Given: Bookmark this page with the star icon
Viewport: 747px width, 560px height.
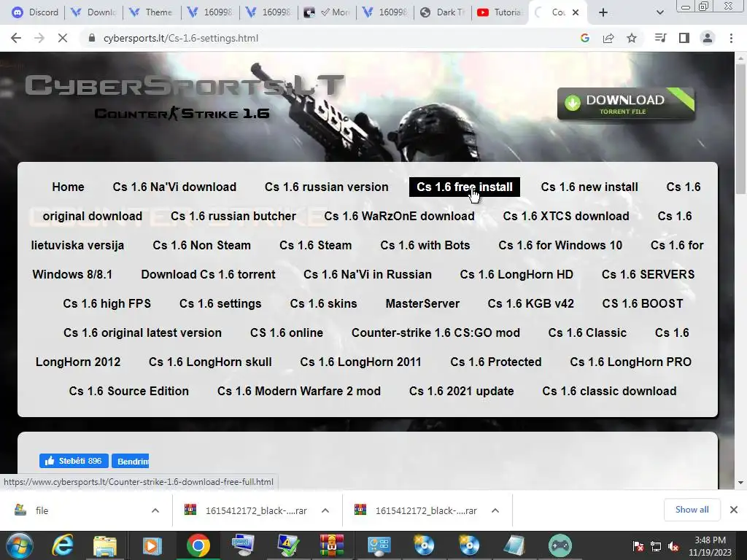Looking at the screenshot, I should pyautogui.click(x=632, y=38).
